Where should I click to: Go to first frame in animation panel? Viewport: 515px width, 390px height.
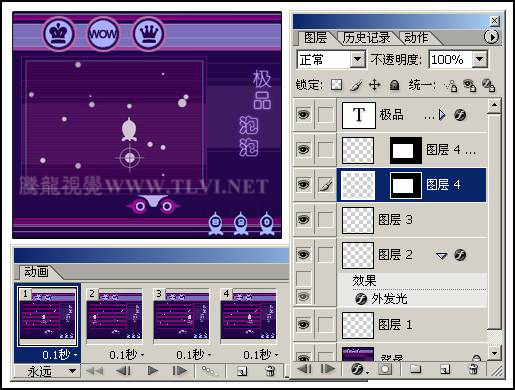95,371
